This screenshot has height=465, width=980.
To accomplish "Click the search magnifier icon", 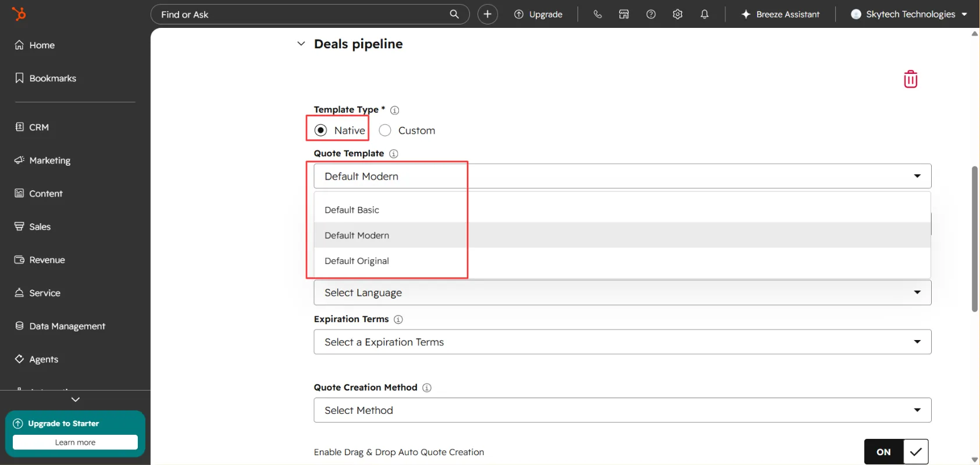I will (x=454, y=14).
